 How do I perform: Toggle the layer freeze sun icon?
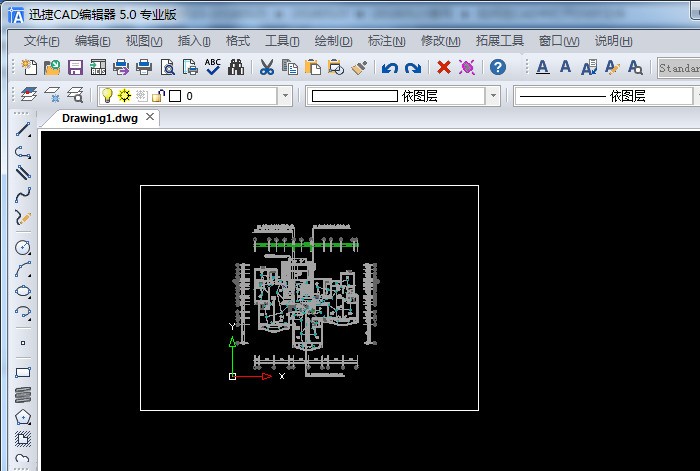coord(124,96)
